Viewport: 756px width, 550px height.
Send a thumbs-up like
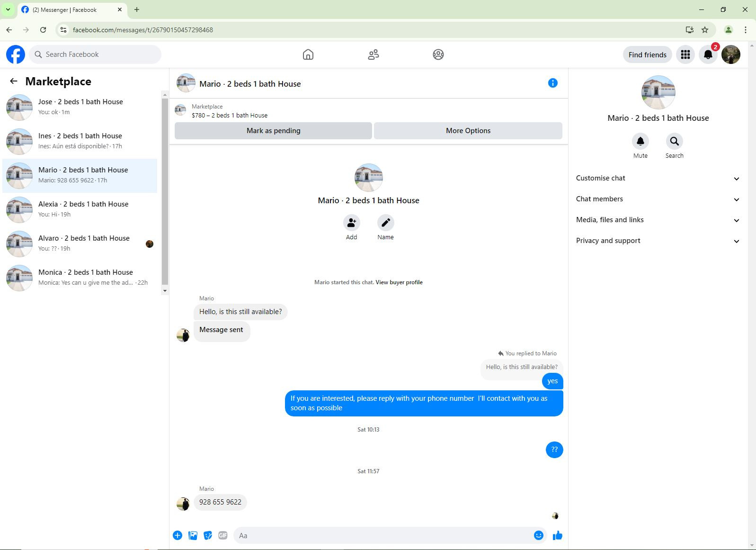pos(558,535)
